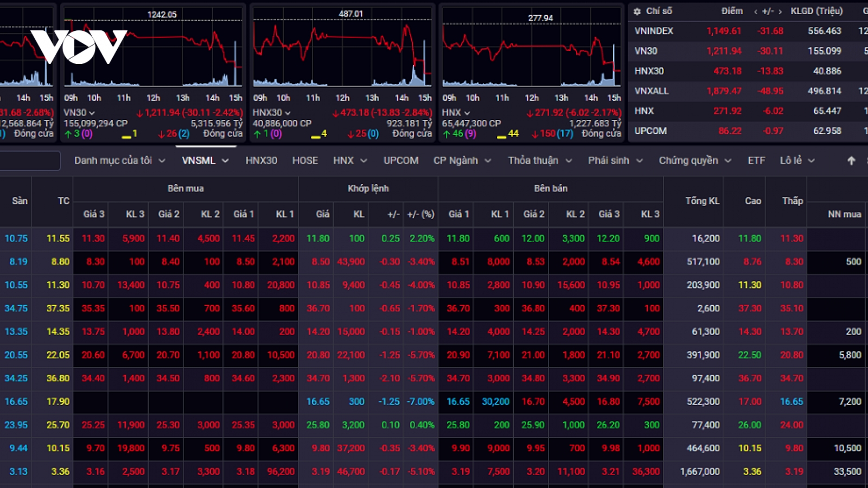Select the VNINDEX row in index table
The width and height of the screenshot is (868, 488).
pos(748,31)
